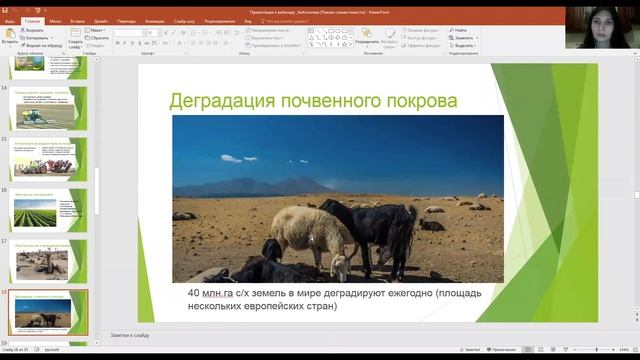Expand Заменить dropdown arrow
This screenshot has height=360, width=640.
(477, 38)
